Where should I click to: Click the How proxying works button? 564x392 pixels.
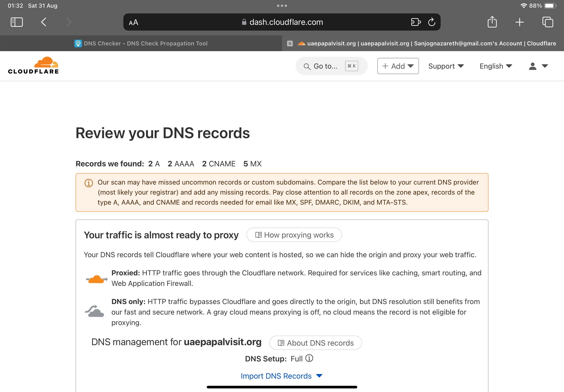click(x=294, y=235)
